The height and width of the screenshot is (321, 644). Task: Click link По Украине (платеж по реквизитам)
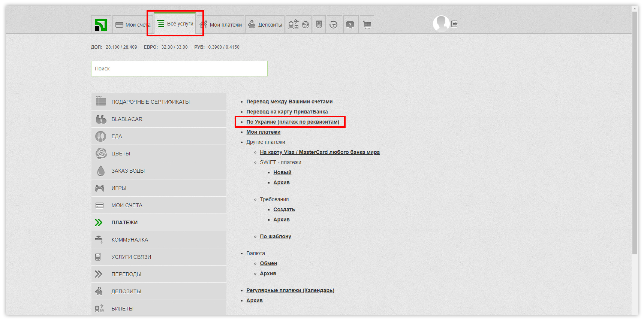(x=292, y=122)
